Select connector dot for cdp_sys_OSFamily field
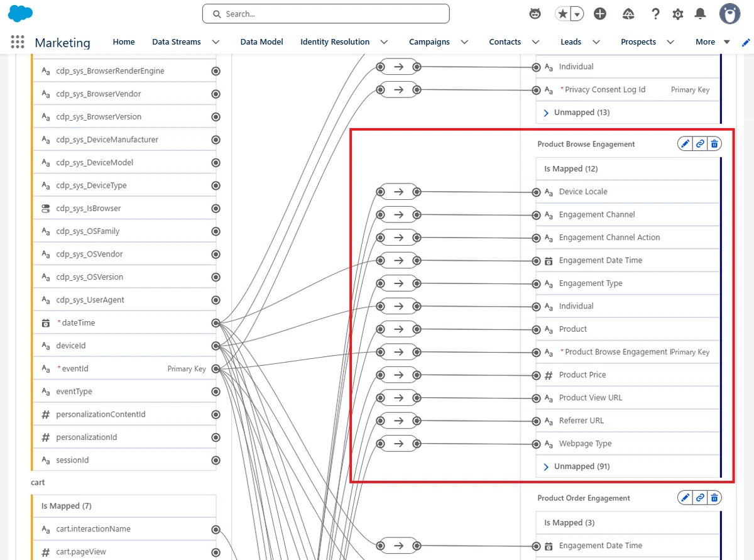The height and width of the screenshot is (560, 754). pyautogui.click(x=216, y=231)
